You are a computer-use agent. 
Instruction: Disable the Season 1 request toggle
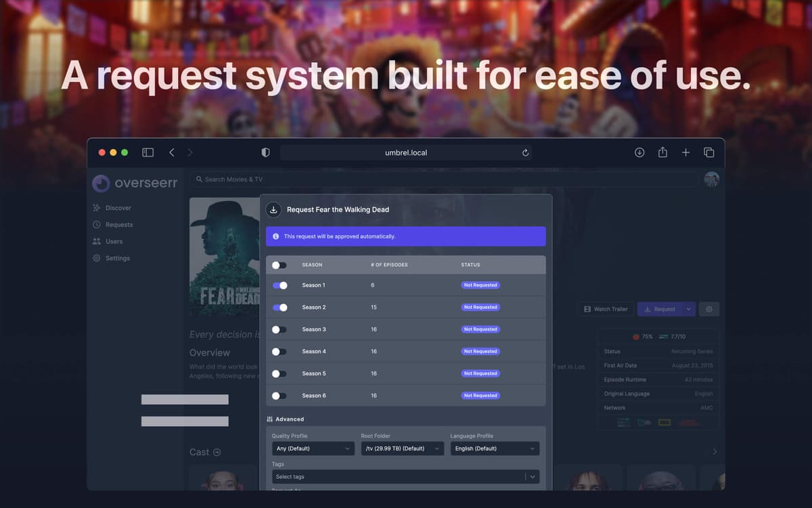tap(279, 285)
